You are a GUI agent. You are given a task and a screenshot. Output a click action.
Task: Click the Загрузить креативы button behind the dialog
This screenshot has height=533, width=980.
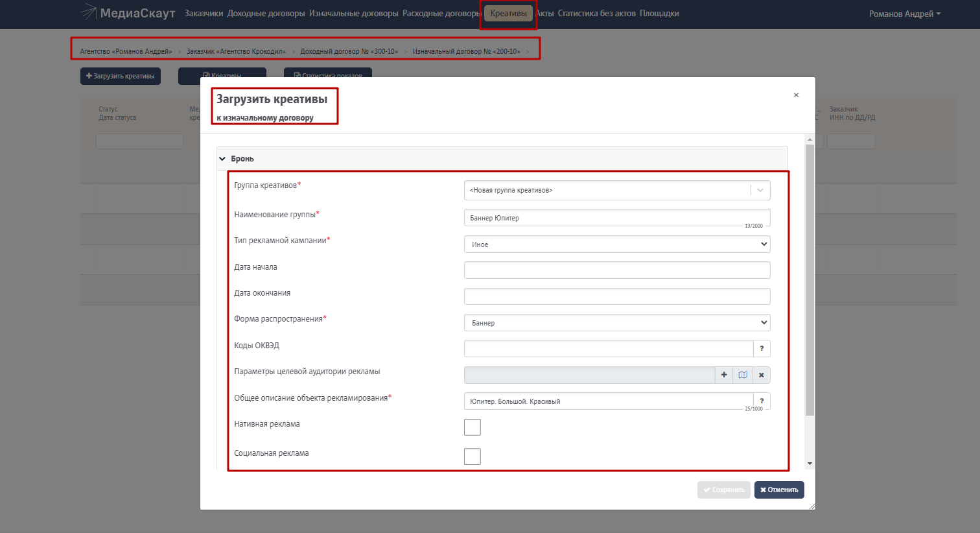[x=121, y=76]
